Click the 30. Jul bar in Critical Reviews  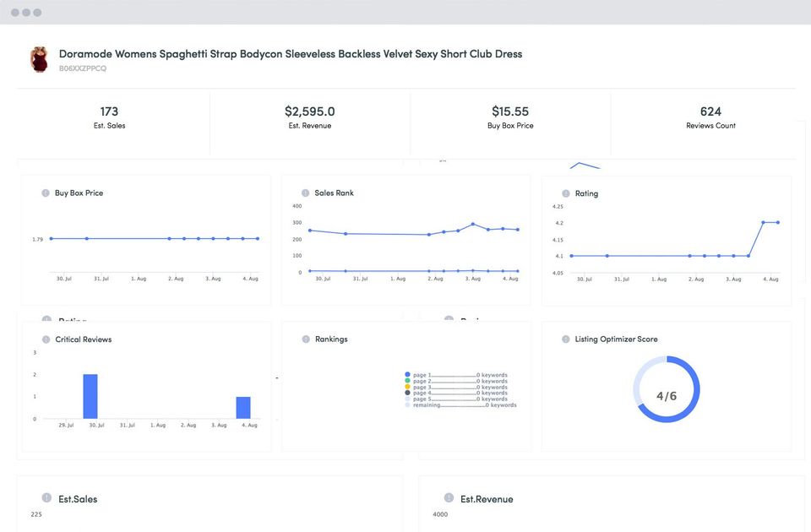[x=90, y=396]
